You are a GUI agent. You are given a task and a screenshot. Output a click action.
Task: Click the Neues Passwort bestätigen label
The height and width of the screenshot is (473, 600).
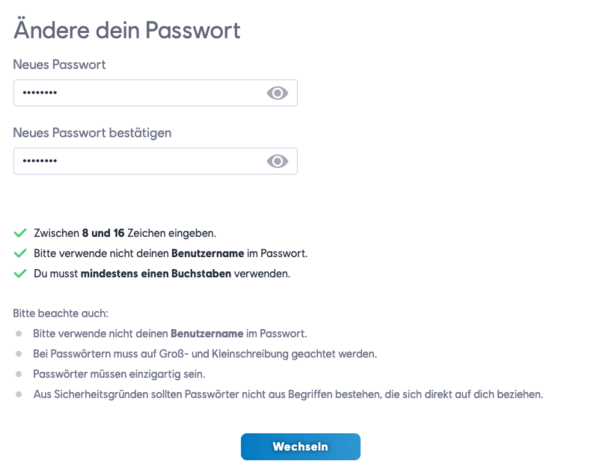point(92,133)
